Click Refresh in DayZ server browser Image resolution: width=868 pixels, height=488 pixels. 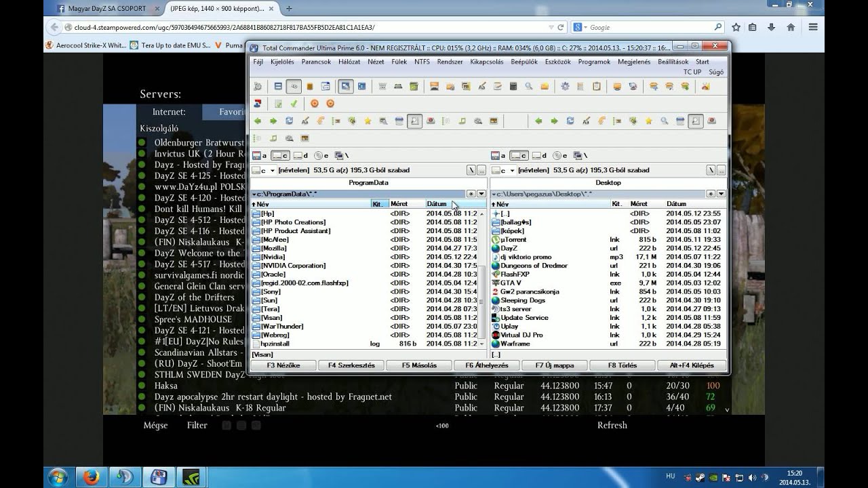pyautogui.click(x=612, y=425)
